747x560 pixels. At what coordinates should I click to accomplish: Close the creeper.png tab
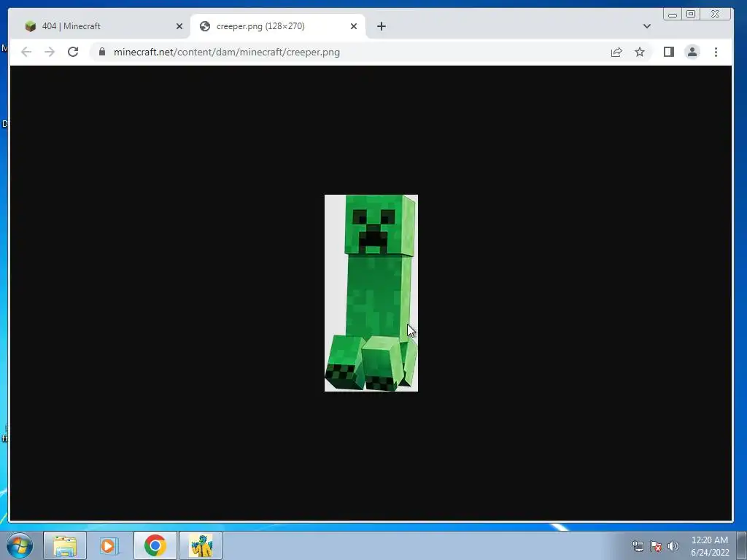(x=354, y=26)
